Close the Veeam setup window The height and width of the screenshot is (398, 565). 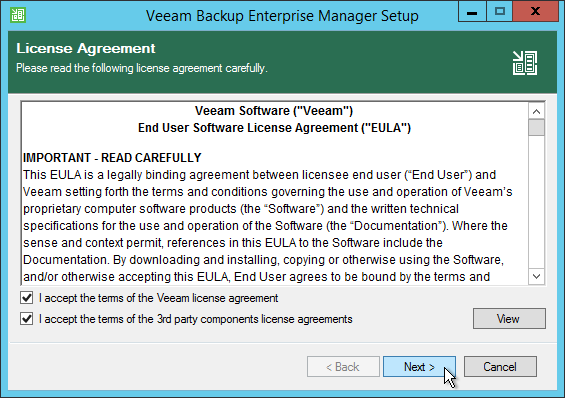tap(535, 12)
